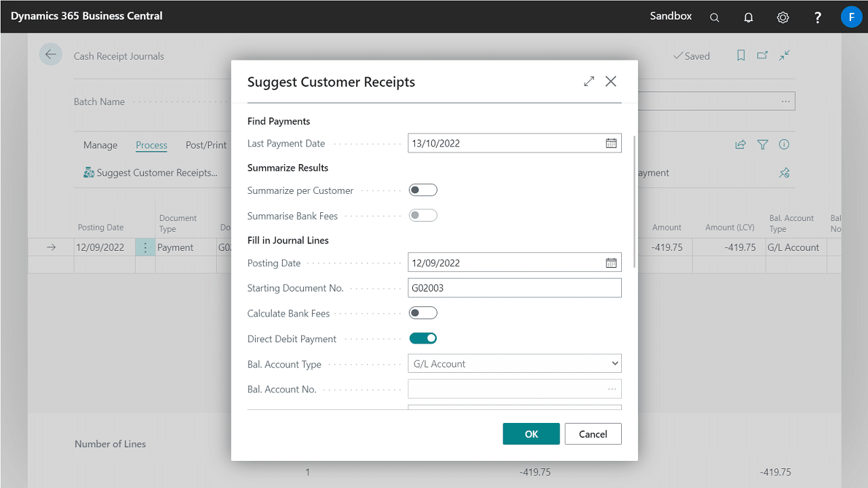Disable Direct Debit Payment switch
The height and width of the screenshot is (488, 868).
pos(423,338)
